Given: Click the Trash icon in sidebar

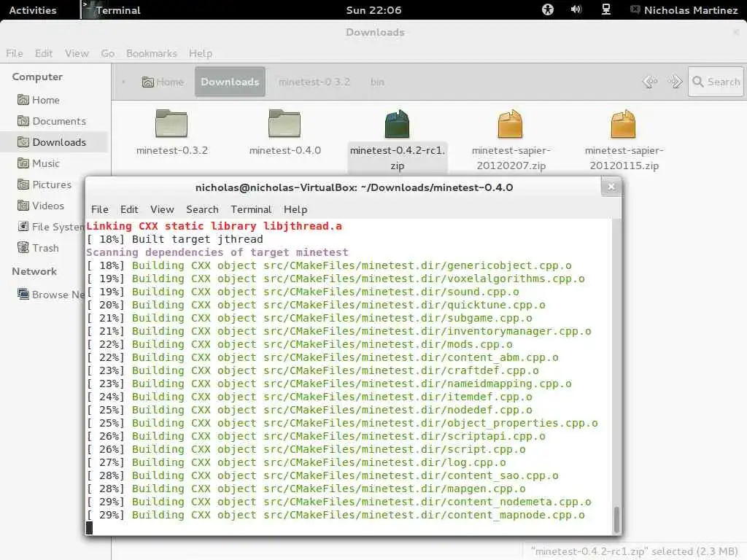Looking at the screenshot, I should pos(23,248).
